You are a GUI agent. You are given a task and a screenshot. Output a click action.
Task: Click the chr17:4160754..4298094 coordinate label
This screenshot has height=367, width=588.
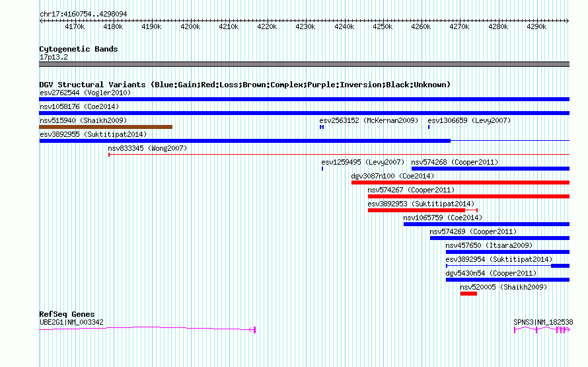[83, 14]
